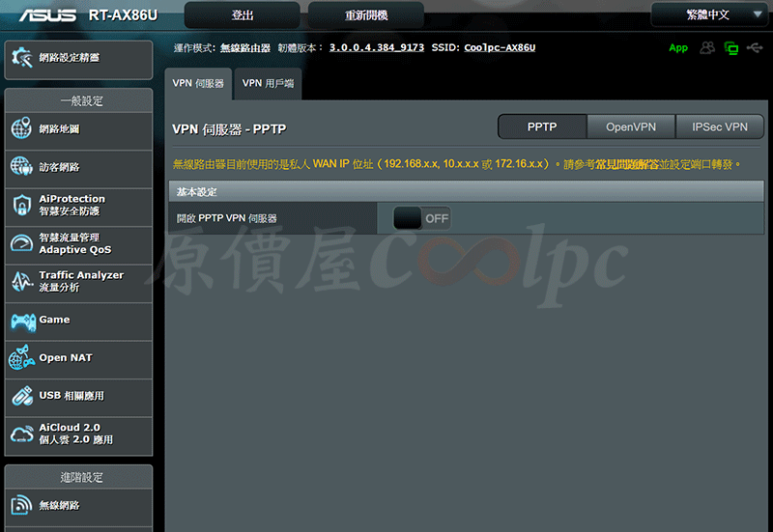Screen dimensions: 773x532
Task: Click the AiCloud 2.0 cloud icon
Action: pyautogui.click(x=22, y=434)
